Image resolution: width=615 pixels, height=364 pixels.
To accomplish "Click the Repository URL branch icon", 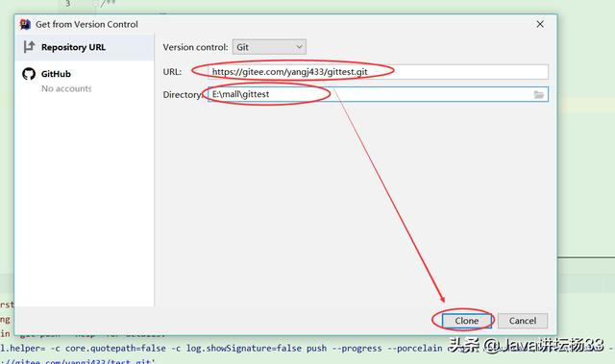I will coord(29,47).
